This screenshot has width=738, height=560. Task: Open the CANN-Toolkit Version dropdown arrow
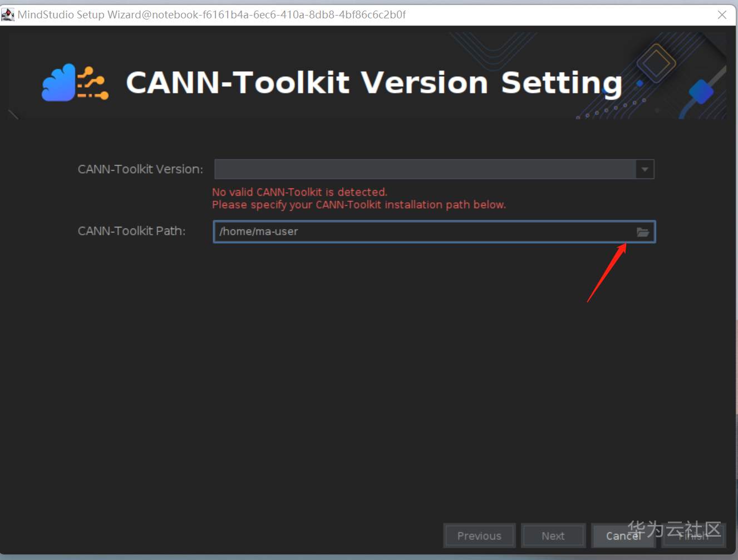(x=644, y=169)
